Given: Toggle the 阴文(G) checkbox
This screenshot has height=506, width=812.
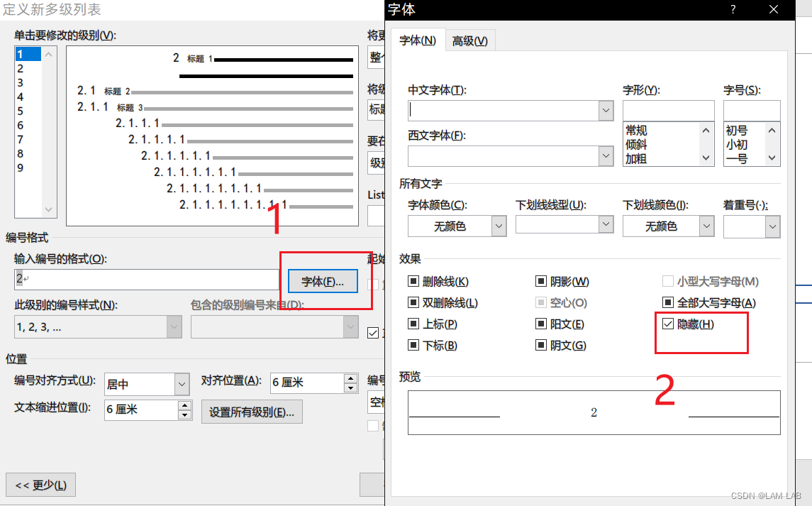Looking at the screenshot, I should point(540,346).
